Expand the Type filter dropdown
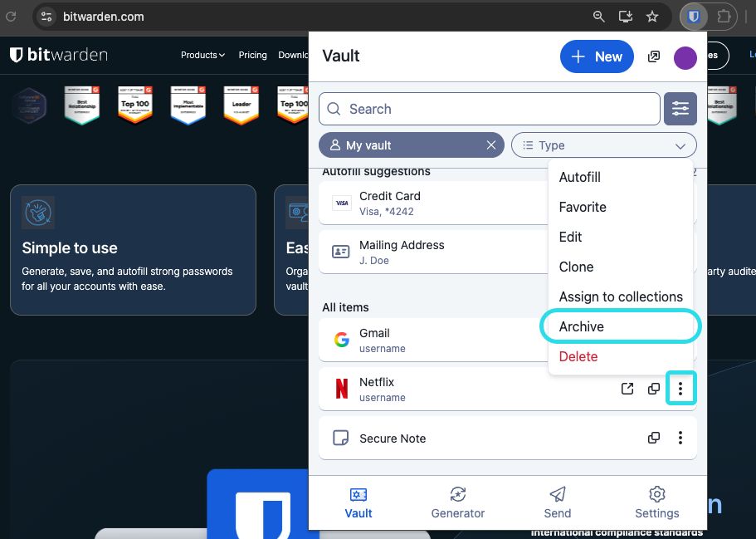The width and height of the screenshot is (756, 539). (603, 145)
